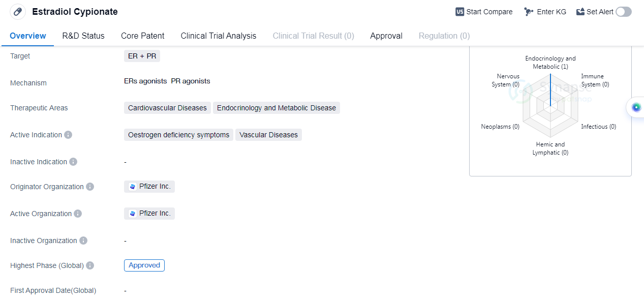Click the Endocrinology and Metabolic radar label
Image resolution: width=644 pixels, height=299 pixels.
(x=550, y=63)
